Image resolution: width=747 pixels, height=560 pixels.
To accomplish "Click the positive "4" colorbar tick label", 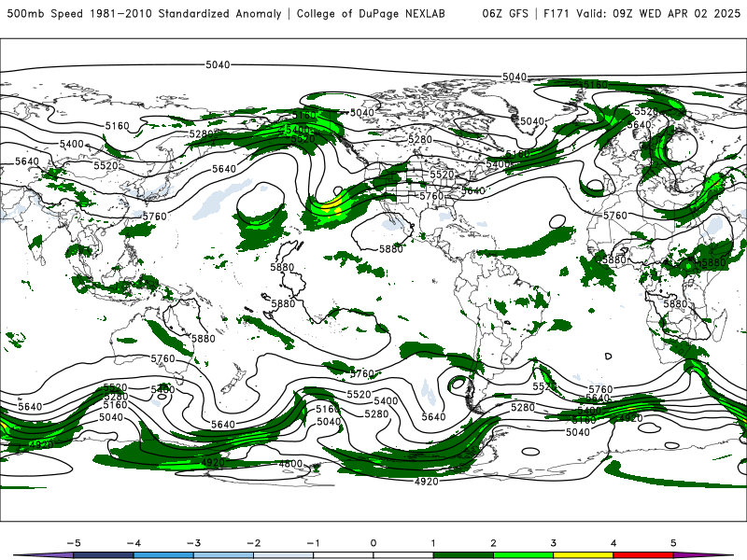I will pyautogui.click(x=613, y=543).
